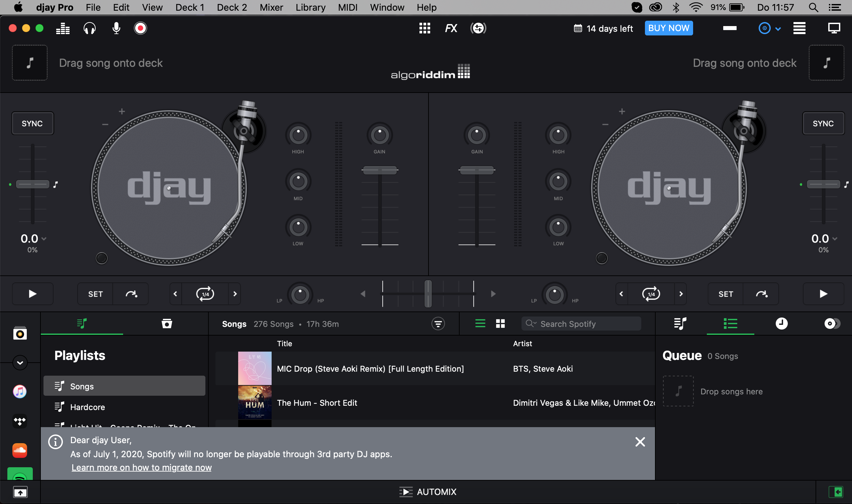Open left deck BPM dropdown chevron
This screenshot has height=504, width=852.
(x=43, y=239)
